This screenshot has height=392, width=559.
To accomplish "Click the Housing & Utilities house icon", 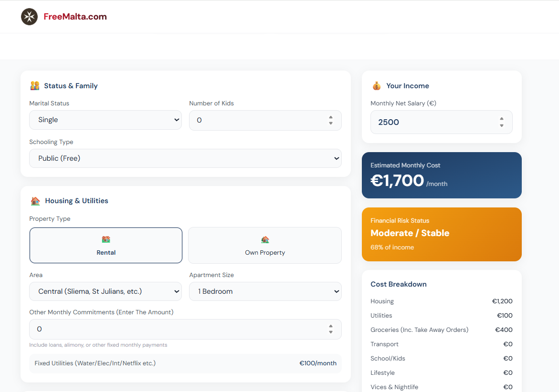I will tap(35, 201).
